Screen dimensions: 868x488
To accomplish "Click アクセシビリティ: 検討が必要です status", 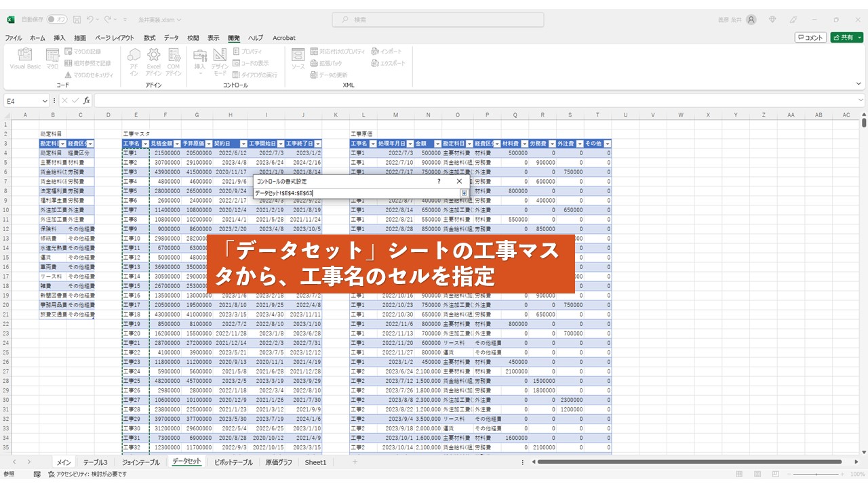I will point(87,474).
